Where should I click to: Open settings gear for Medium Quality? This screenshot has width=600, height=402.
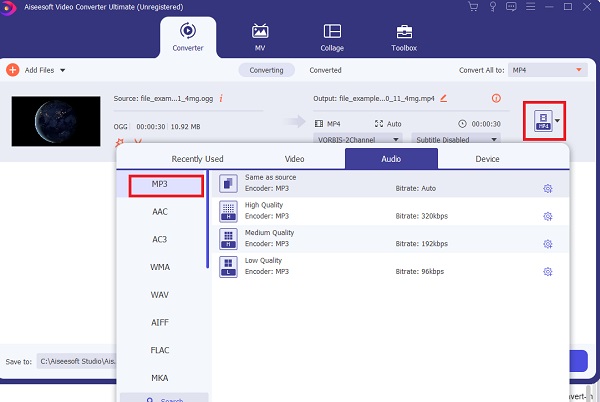pos(548,244)
